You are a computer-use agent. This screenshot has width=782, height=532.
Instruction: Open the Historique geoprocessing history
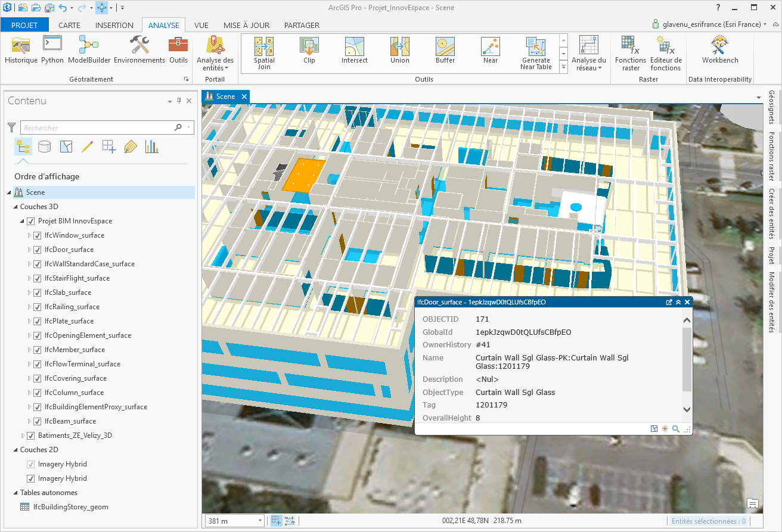[21, 50]
